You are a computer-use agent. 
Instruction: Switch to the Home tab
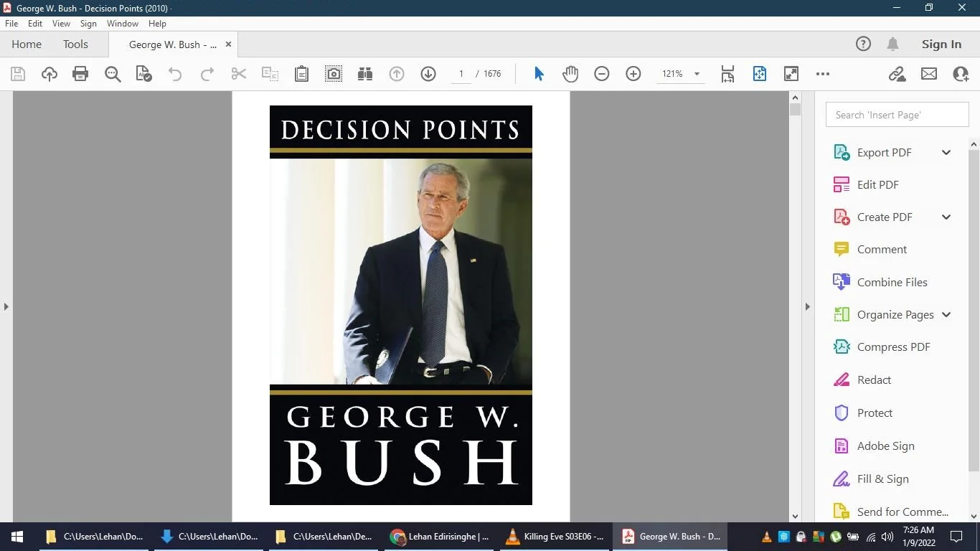tap(27, 44)
